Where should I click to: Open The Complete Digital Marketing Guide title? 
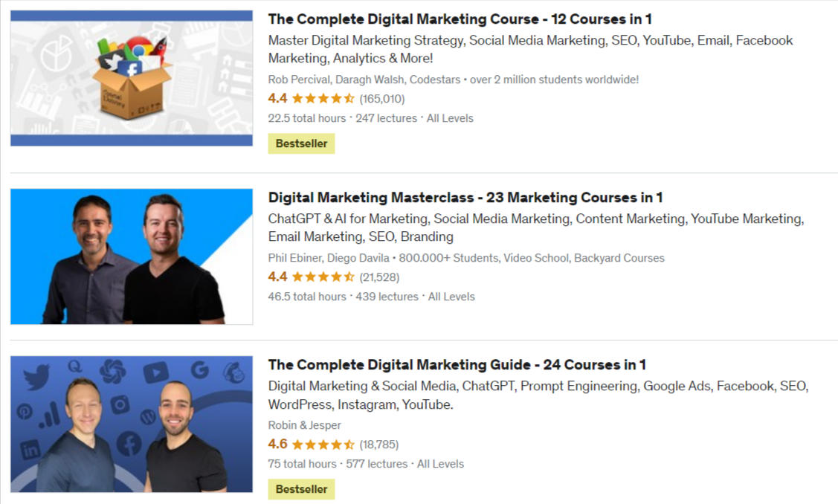coord(457,365)
